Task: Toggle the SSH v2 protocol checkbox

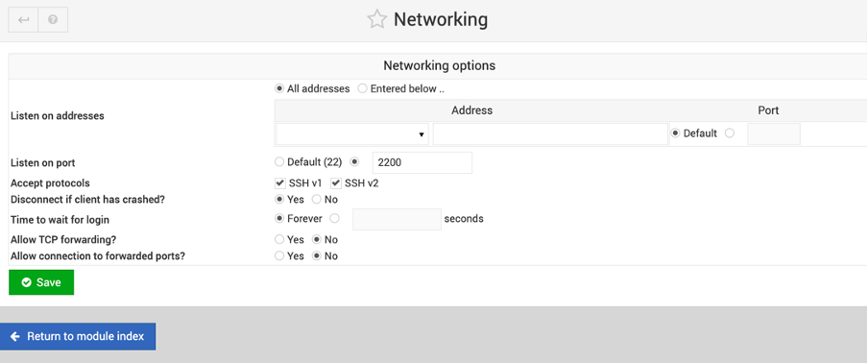Action: [335, 183]
